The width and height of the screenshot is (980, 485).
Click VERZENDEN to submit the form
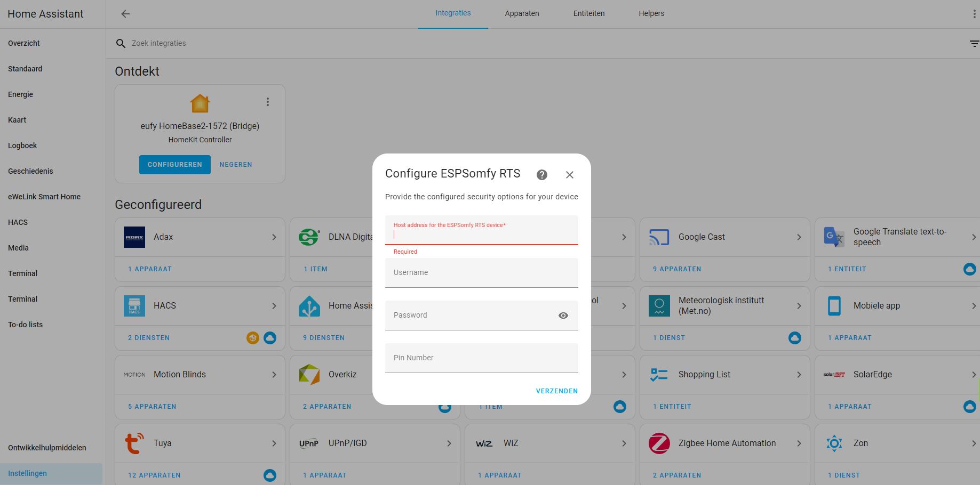click(x=556, y=391)
